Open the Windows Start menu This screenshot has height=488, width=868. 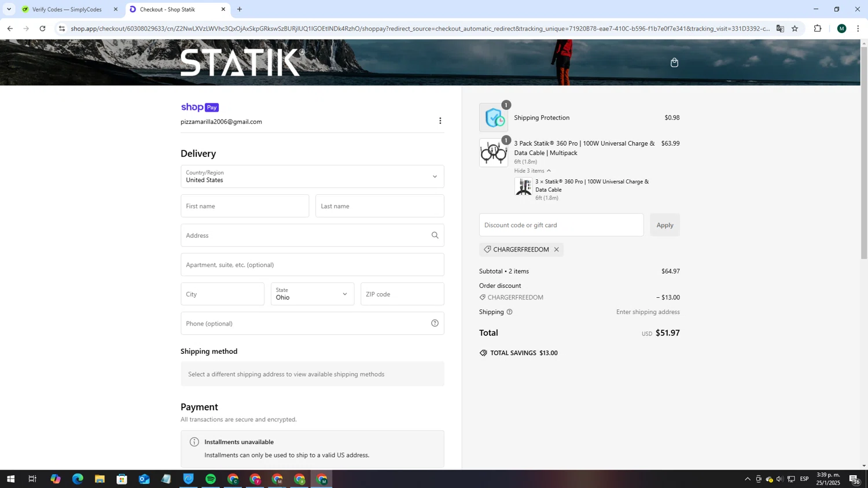pos(10,479)
